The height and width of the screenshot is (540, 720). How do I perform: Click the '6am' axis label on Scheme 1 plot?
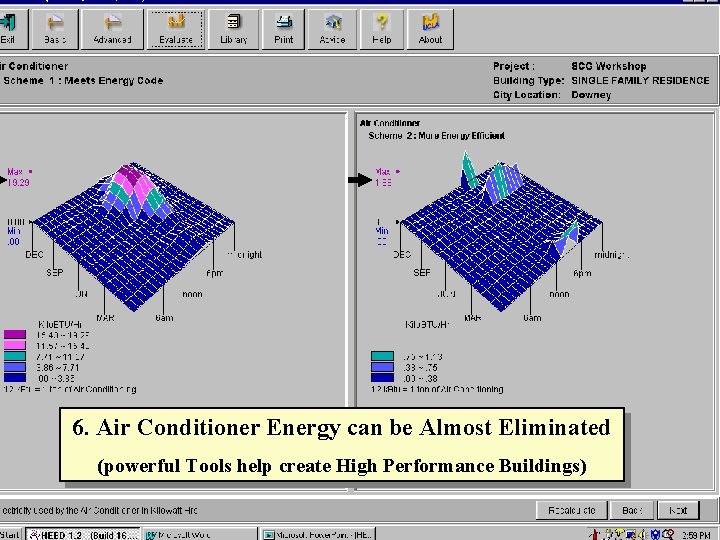pos(164,318)
